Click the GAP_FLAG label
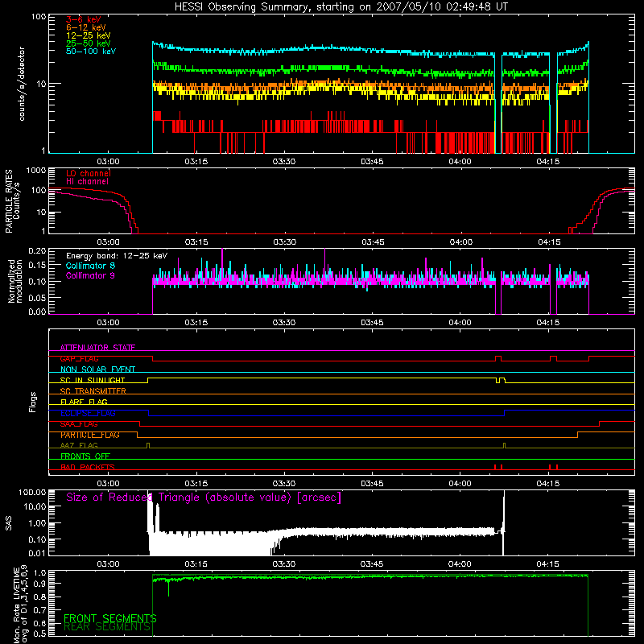 79,358
